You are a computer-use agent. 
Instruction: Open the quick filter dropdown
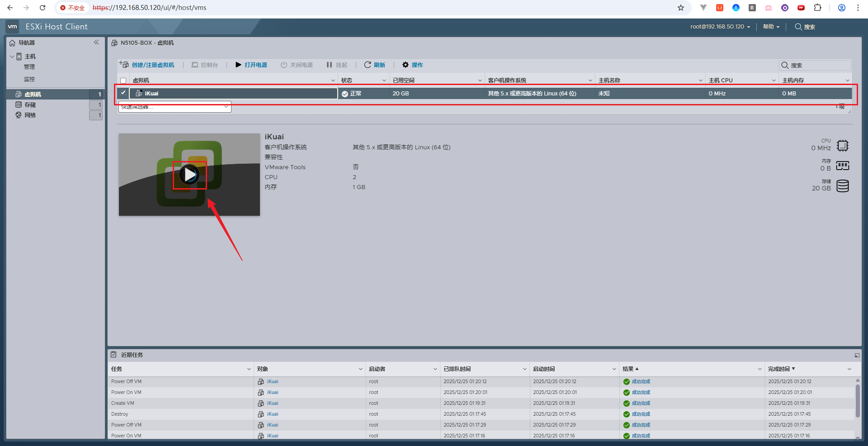coord(175,107)
